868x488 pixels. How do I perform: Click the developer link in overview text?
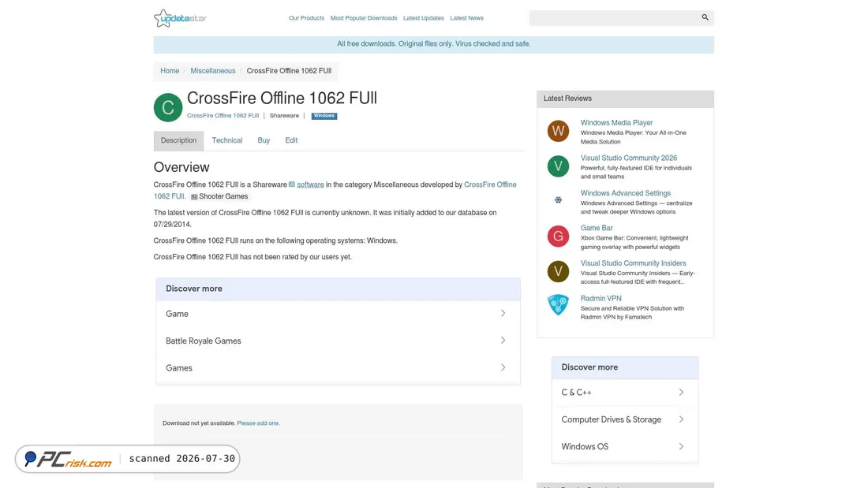pos(490,184)
